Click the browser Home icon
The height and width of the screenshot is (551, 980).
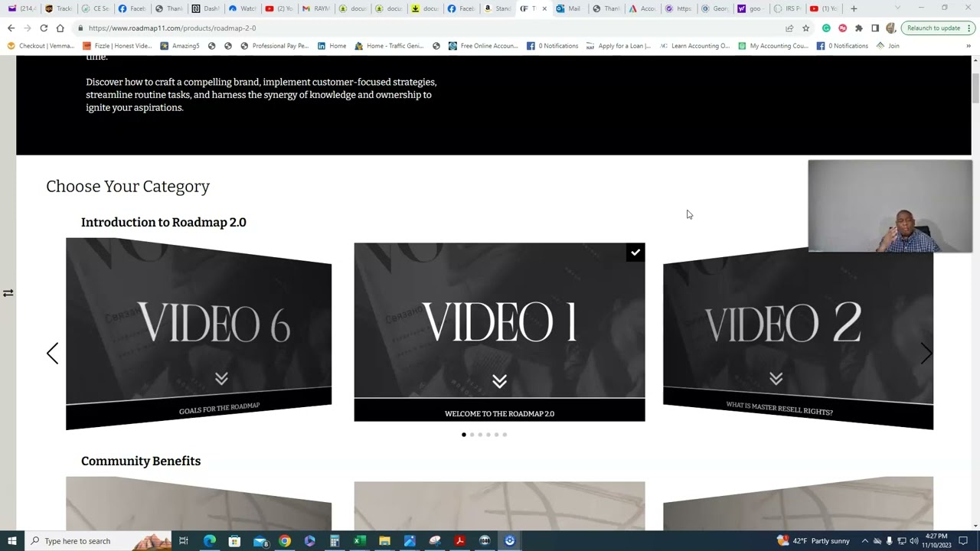[x=60, y=28]
